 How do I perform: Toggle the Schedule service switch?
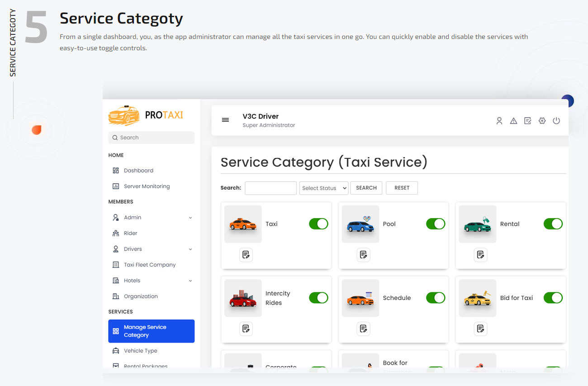click(x=435, y=297)
